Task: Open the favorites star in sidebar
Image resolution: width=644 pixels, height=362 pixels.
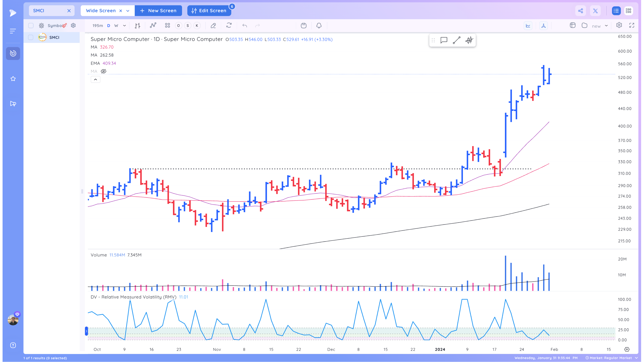Action: 13,79
